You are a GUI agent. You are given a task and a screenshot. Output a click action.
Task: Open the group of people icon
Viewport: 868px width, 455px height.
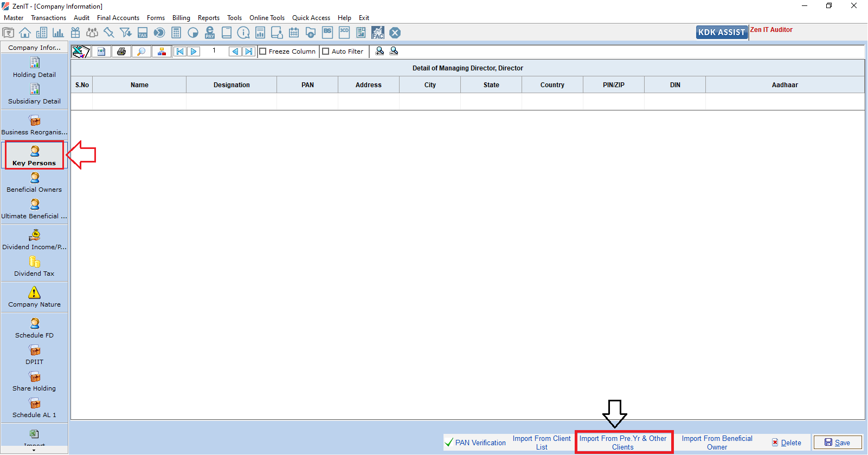point(92,32)
